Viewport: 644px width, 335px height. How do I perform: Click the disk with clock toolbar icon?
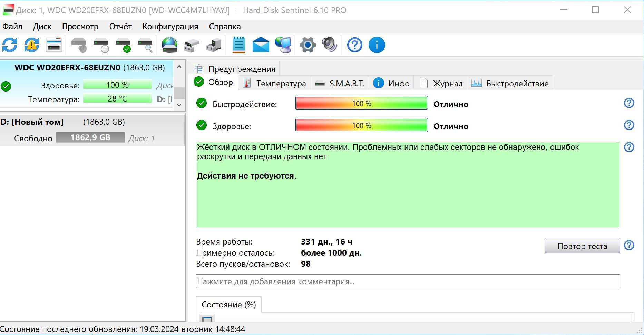point(101,45)
